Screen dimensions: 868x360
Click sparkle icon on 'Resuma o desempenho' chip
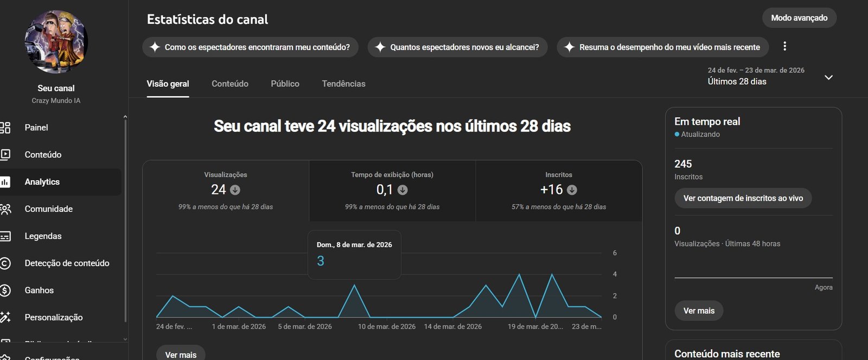coord(569,47)
